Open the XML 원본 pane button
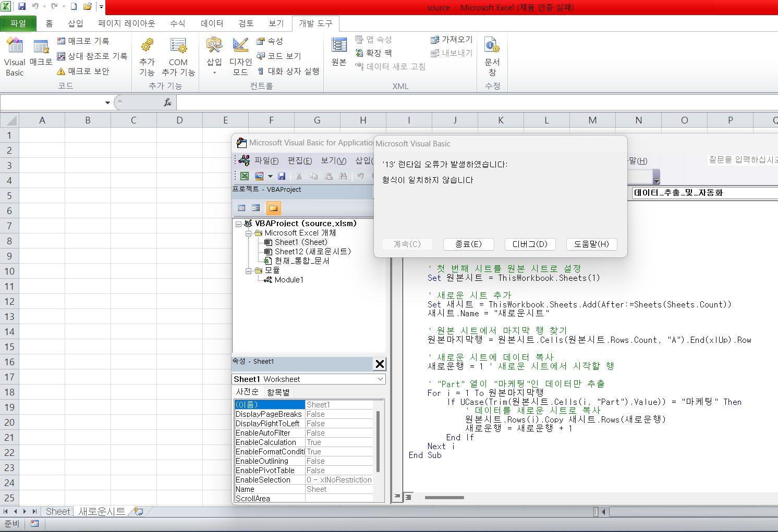The width and height of the screenshot is (778, 532). tap(339, 52)
